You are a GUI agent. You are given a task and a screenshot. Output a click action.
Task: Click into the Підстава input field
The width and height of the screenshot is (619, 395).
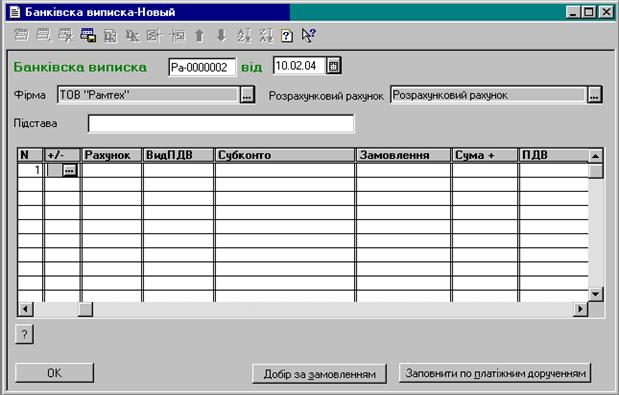(221, 124)
